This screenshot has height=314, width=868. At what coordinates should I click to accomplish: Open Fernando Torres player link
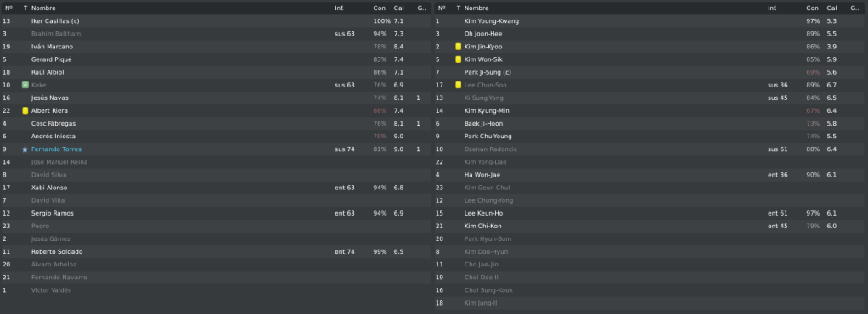click(x=56, y=149)
